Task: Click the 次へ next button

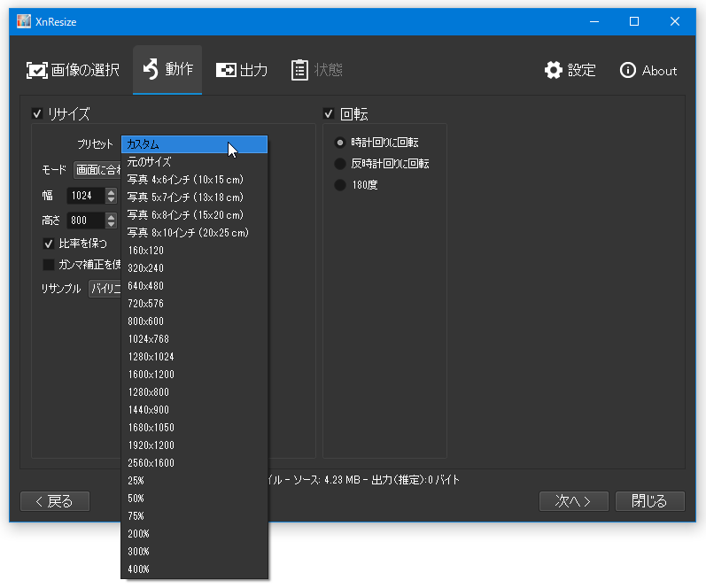Action: pos(574,501)
